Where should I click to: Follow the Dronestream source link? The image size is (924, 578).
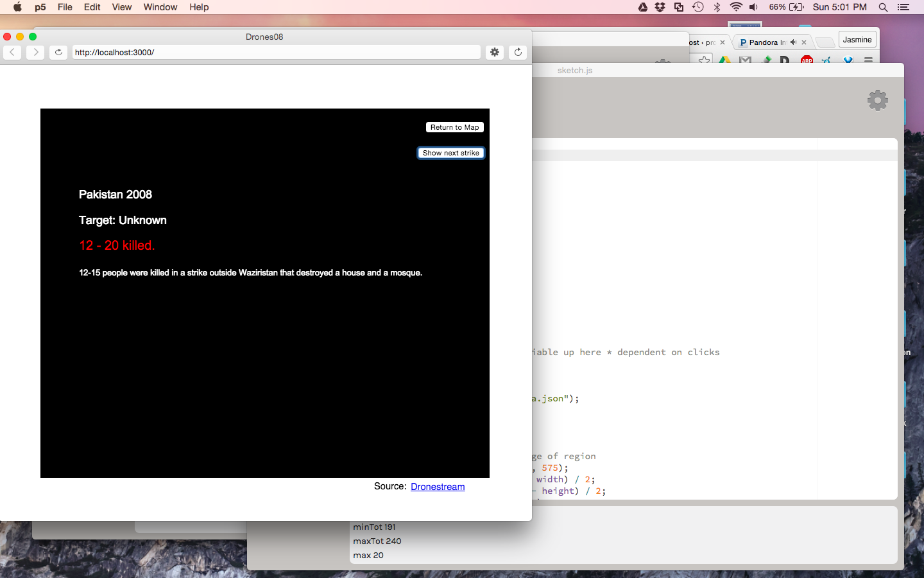438,487
